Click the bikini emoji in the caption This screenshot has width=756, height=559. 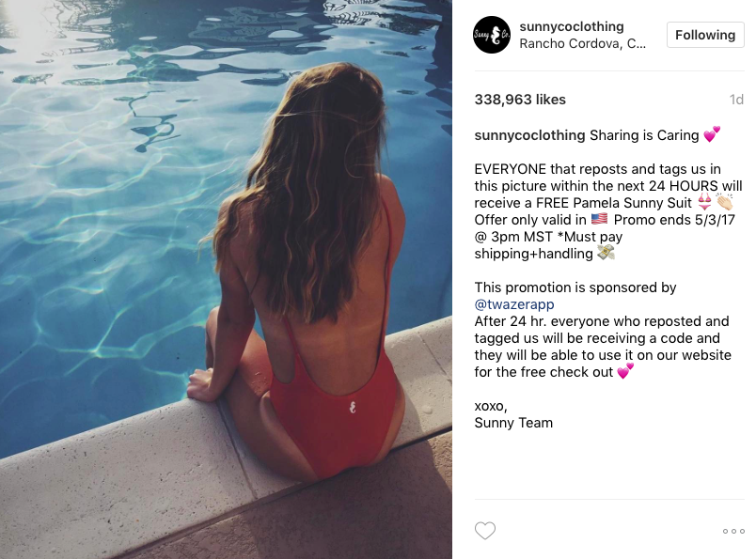tap(704, 202)
